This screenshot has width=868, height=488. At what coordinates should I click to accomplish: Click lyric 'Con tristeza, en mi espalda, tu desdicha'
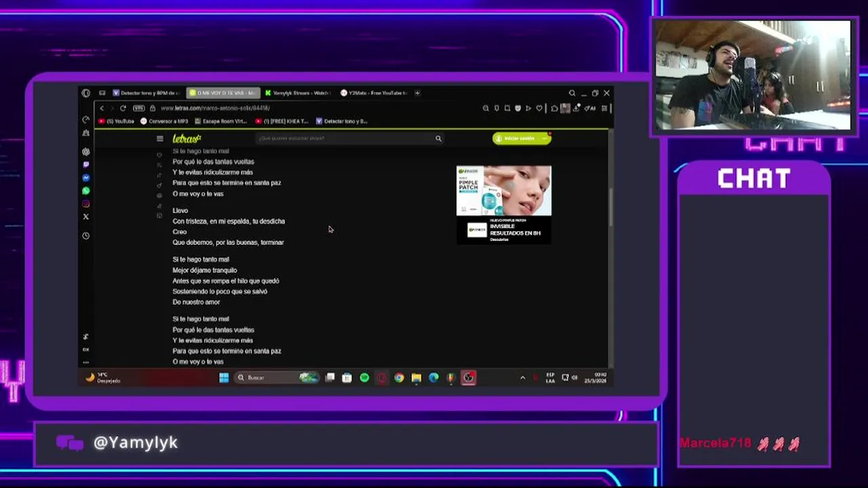229,222
